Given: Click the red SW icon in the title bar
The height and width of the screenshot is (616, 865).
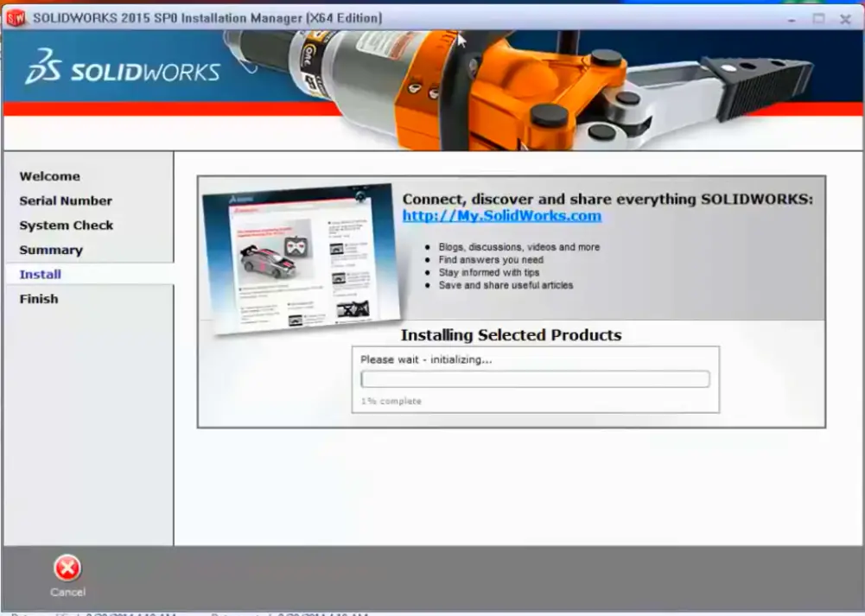Looking at the screenshot, I should [16, 17].
